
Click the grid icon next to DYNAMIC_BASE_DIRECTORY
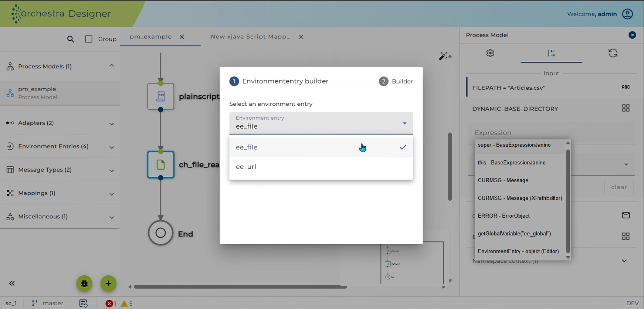626,108
